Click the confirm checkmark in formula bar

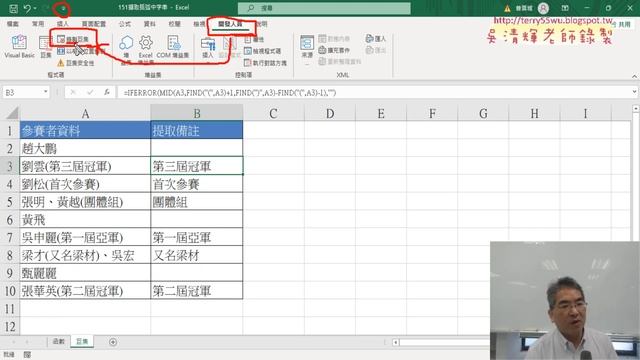tap(90, 93)
